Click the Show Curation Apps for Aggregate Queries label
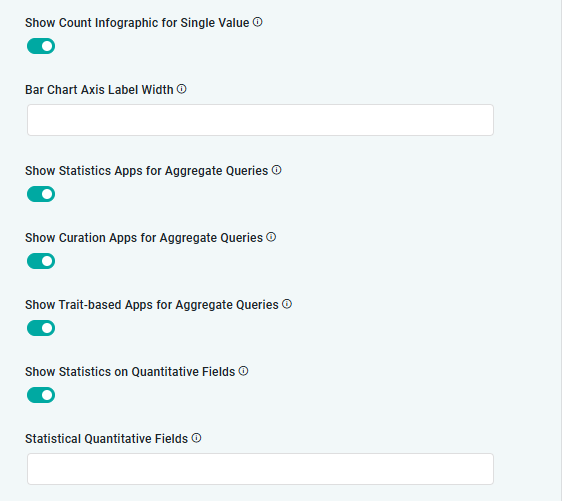 click(144, 238)
